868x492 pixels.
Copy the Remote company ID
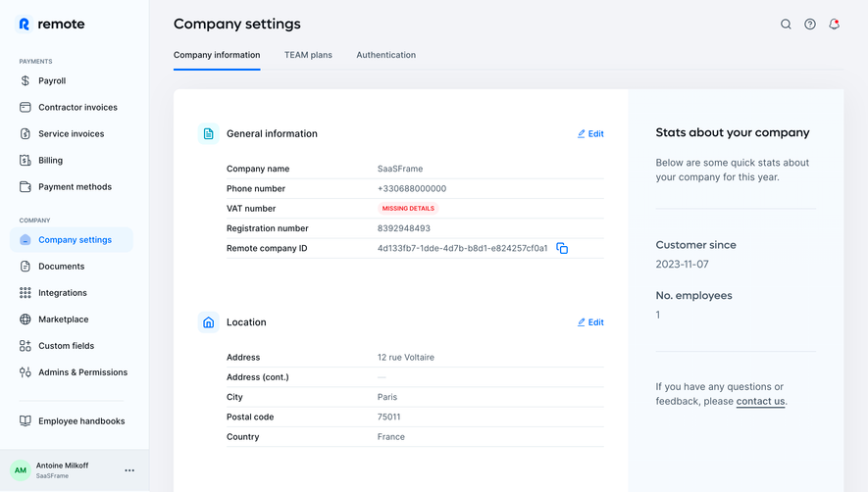[562, 249]
